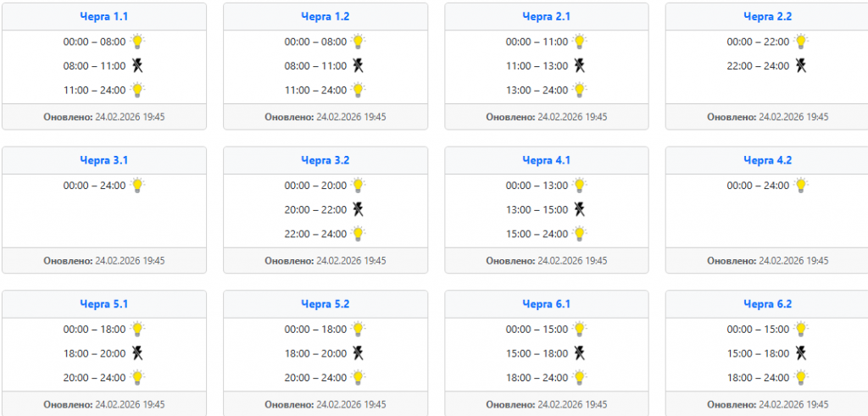The image size is (868, 416).
Task: Click the Оновлено timestamp under Черга 3.2
Action: pos(325,261)
